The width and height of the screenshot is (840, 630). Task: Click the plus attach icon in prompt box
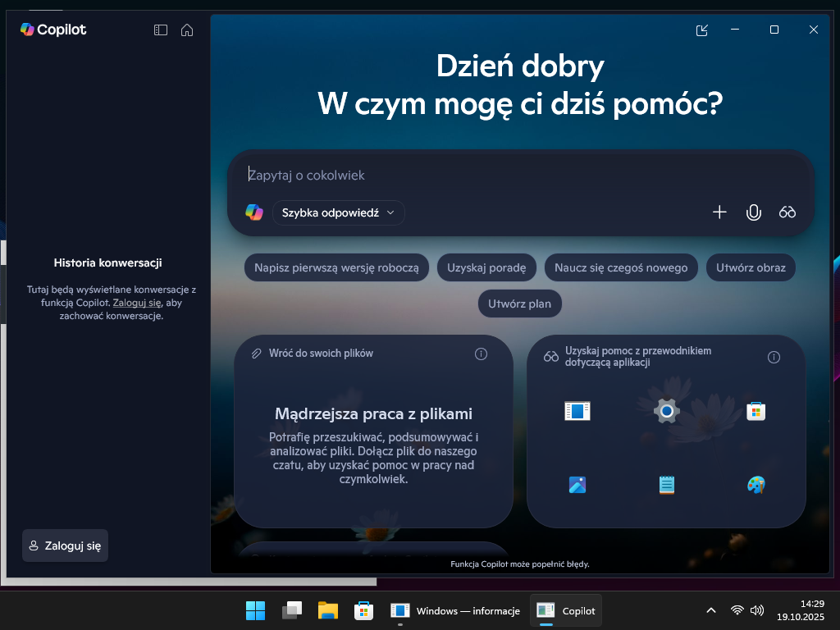pyautogui.click(x=719, y=212)
